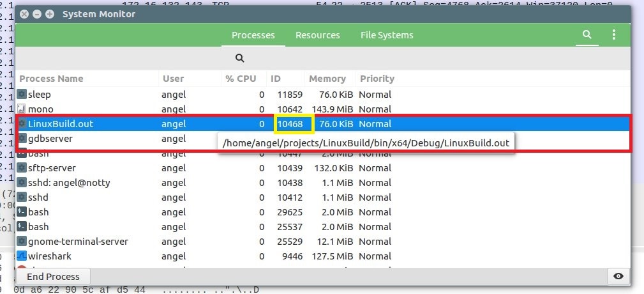Image resolution: width=644 pixels, height=294 pixels.
Task: Click the search magnifier in the header bar
Action: click(587, 35)
